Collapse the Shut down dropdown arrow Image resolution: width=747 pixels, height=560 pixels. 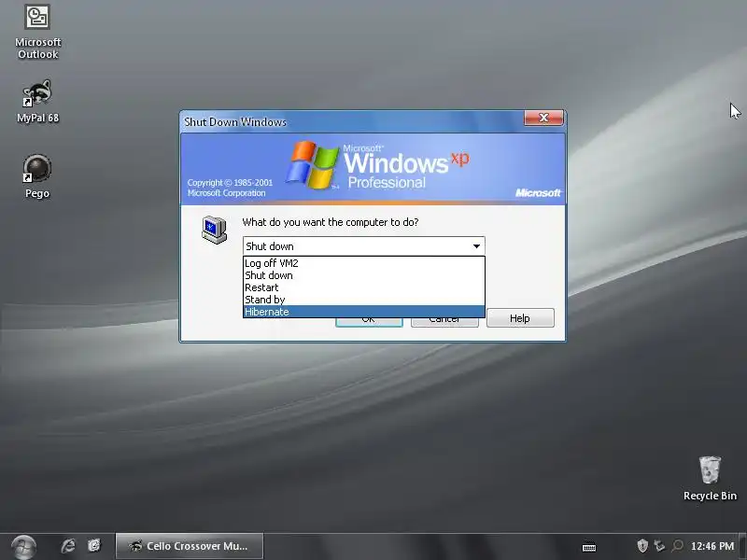476,246
